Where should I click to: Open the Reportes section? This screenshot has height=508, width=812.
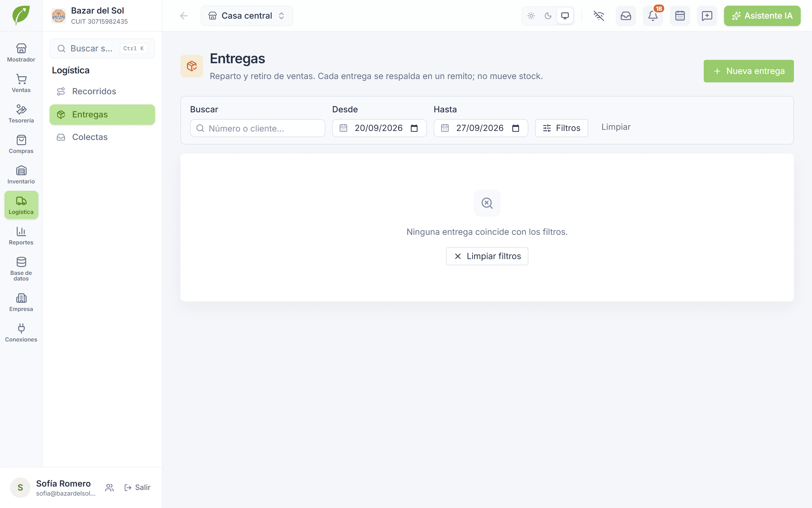[x=21, y=236]
